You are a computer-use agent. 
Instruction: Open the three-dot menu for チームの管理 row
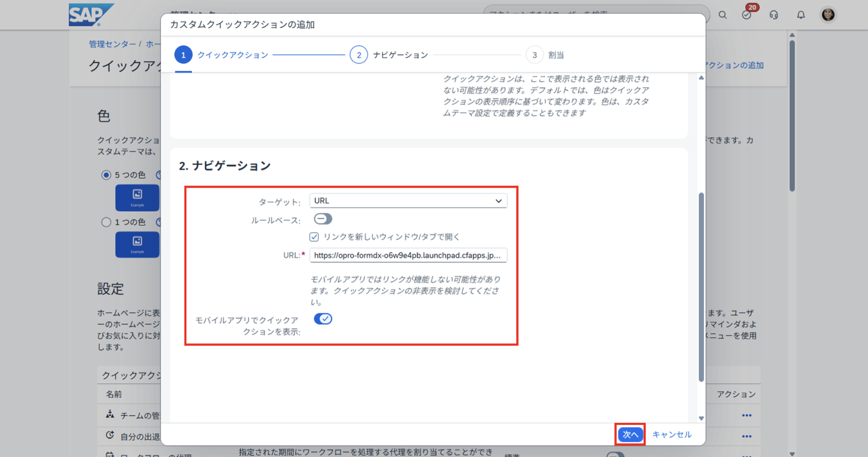[x=746, y=415]
